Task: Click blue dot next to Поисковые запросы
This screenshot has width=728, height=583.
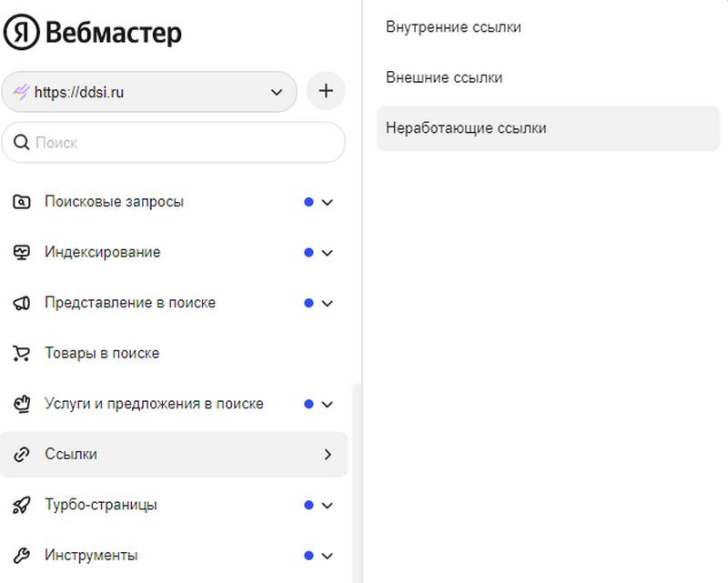Action: pos(308,202)
